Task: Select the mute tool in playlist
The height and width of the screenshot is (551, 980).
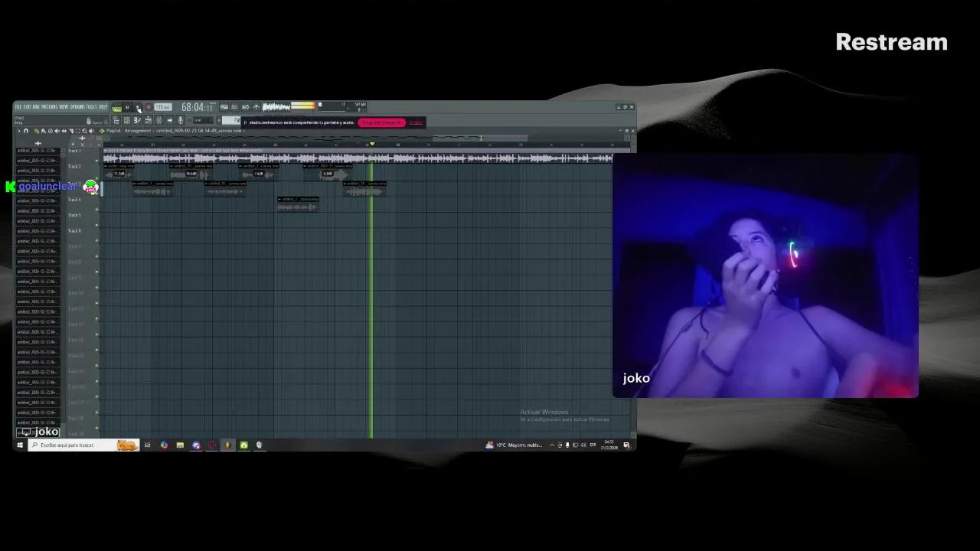Action: coord(57,131)
